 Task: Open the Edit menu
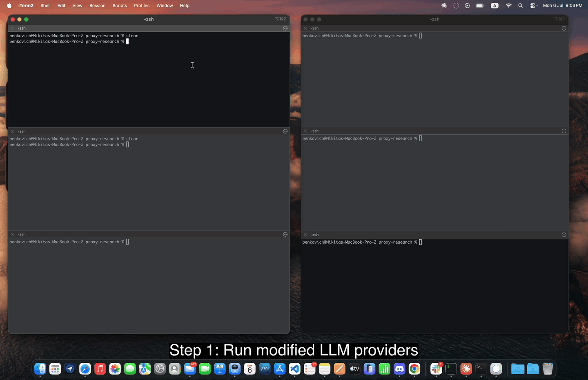point(61,6)
